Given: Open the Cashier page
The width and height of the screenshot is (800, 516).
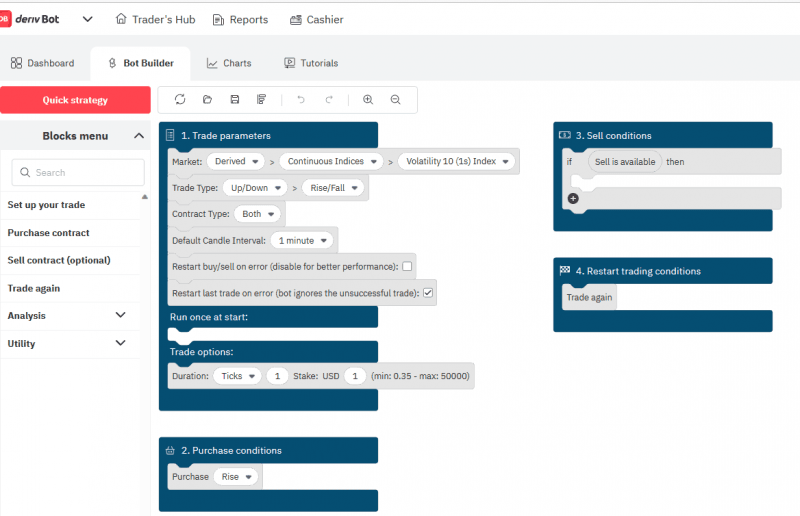Looking at the screenshot, I should pos(317,19).
